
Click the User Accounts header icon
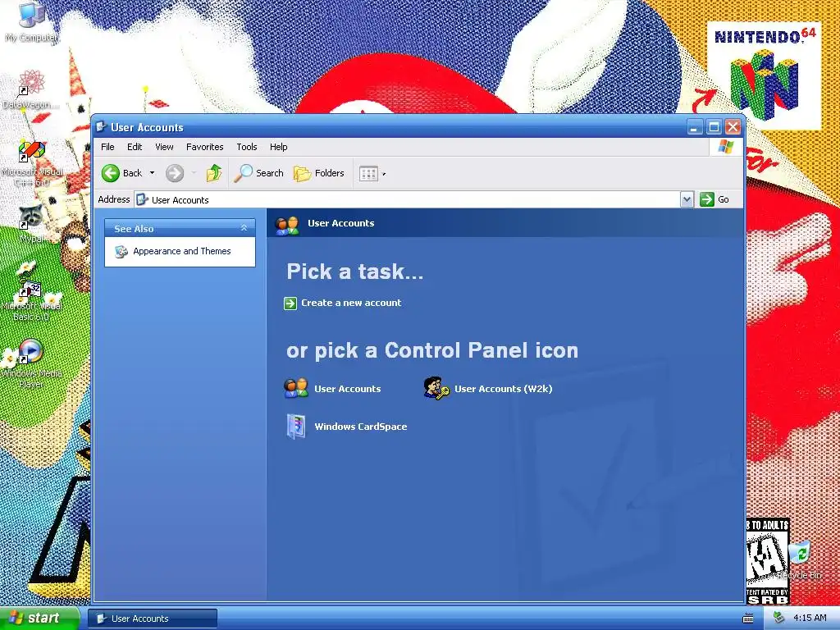[287, 225]
